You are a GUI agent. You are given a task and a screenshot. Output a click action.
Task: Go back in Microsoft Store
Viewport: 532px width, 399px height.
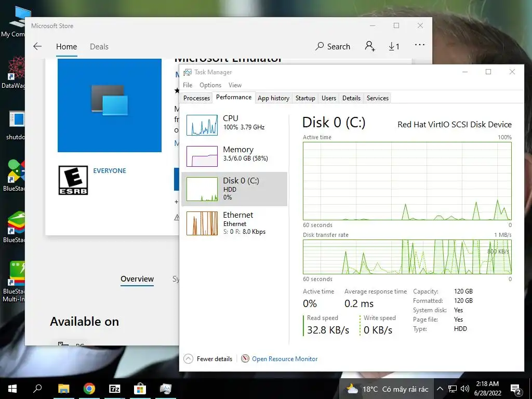coord(37,46)
